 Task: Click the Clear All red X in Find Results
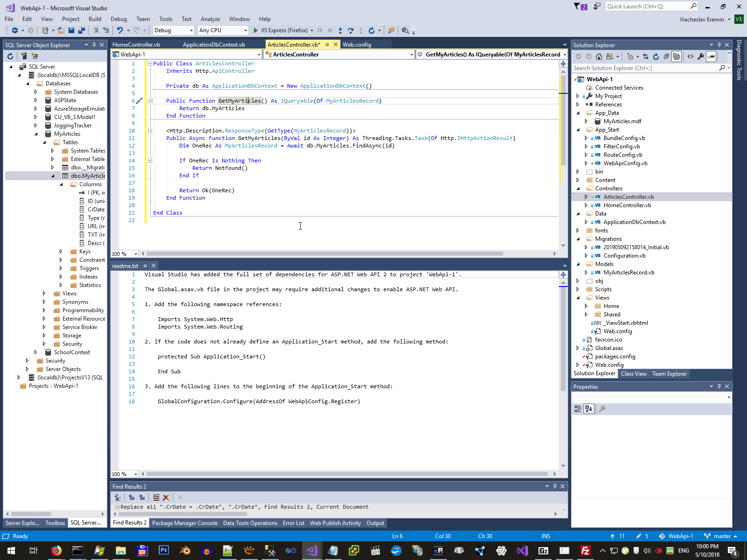tap(166, 498)
